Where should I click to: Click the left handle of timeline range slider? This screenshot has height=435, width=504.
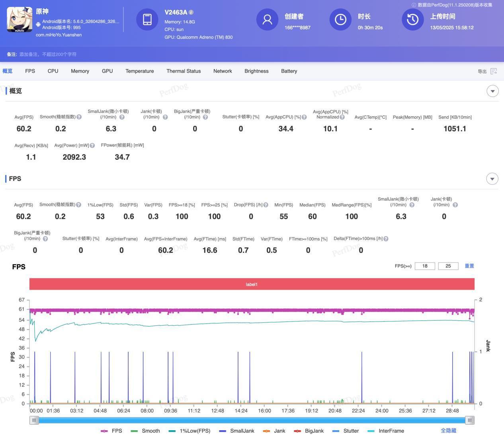click(34, 420)
